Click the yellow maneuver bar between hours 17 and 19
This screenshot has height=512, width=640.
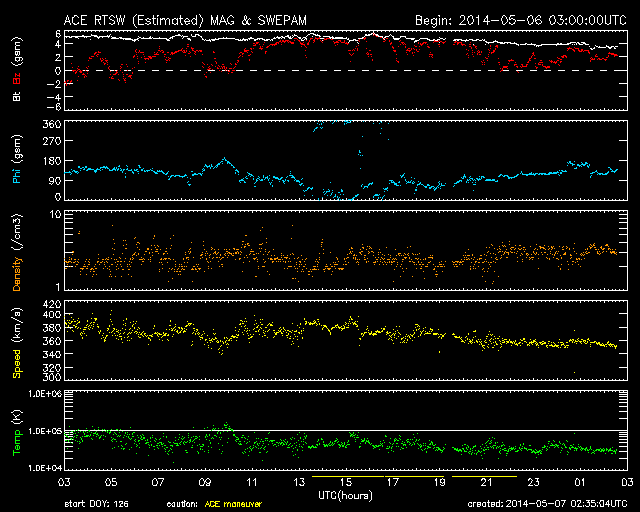[x=414, y=476]
